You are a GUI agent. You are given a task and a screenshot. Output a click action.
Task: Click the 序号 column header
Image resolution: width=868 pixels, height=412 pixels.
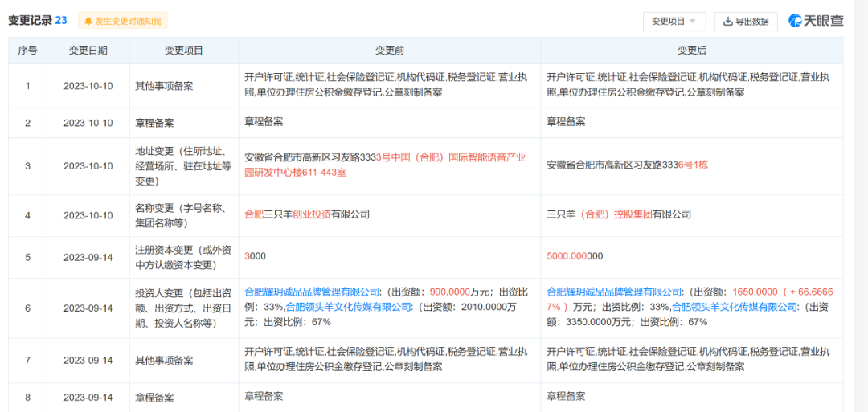pyautogui.click(x=27, y=51)
